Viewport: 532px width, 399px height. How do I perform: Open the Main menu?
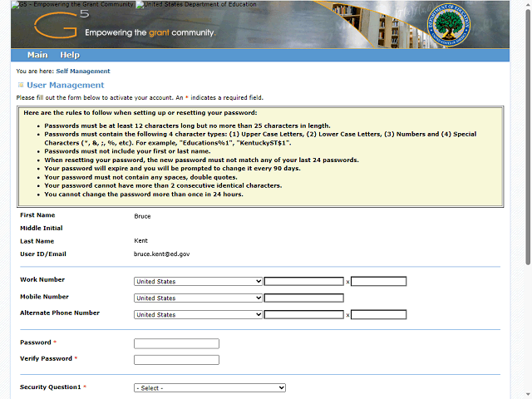click(37, 55)
